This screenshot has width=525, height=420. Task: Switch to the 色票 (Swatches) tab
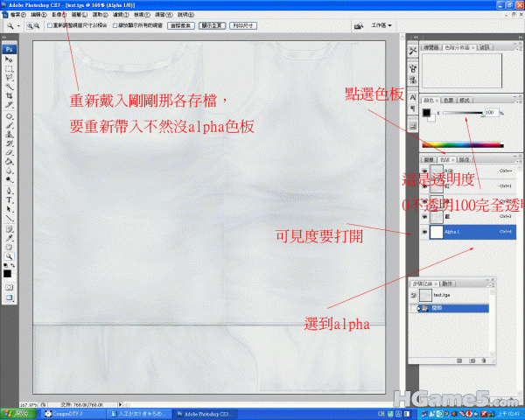pos(447,101)
